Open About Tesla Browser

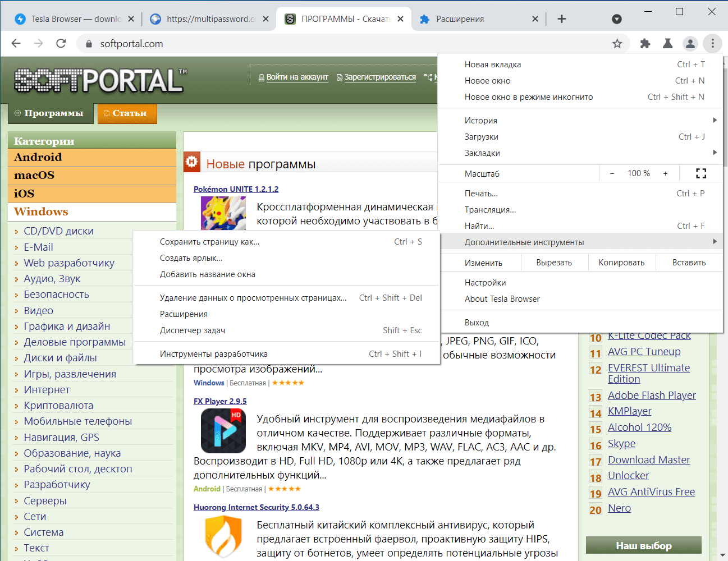coord(580,298)
